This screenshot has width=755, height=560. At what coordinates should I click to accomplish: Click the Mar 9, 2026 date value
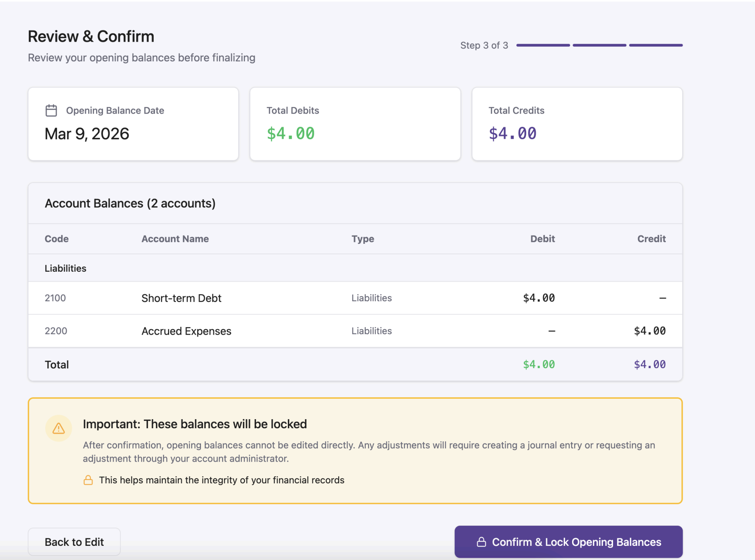tap(87, 134)
